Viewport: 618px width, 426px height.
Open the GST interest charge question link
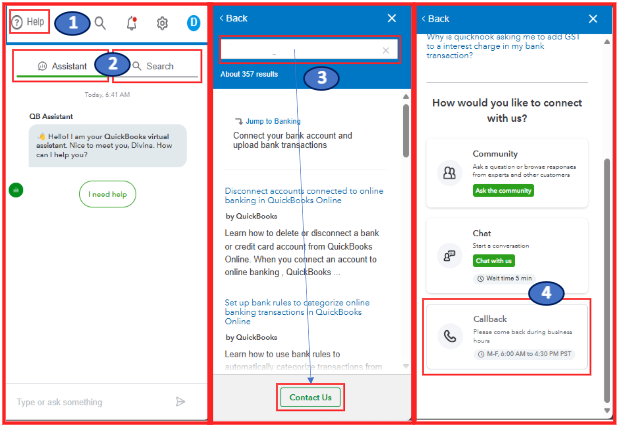coord(503,46)
